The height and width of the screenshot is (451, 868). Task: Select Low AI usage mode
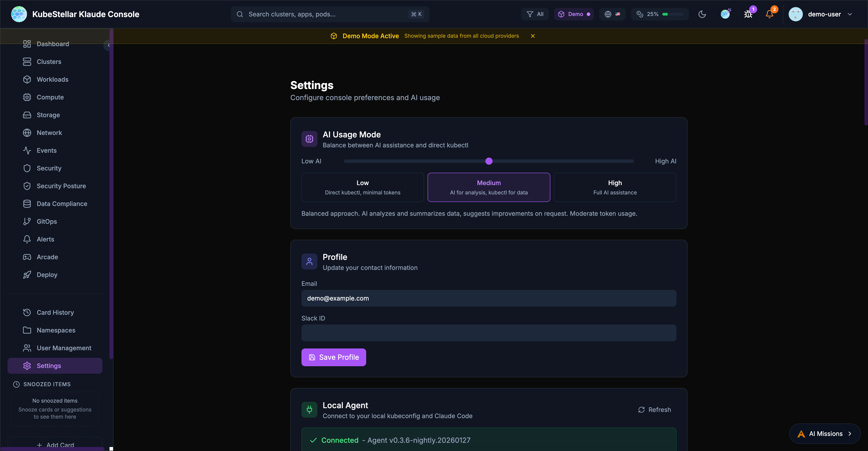point(362,187)
